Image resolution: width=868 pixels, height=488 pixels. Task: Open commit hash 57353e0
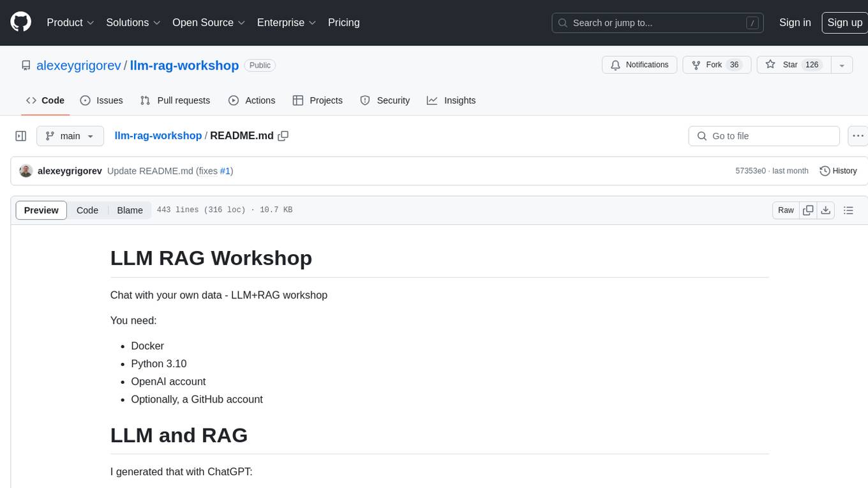[x=751, y=171]
